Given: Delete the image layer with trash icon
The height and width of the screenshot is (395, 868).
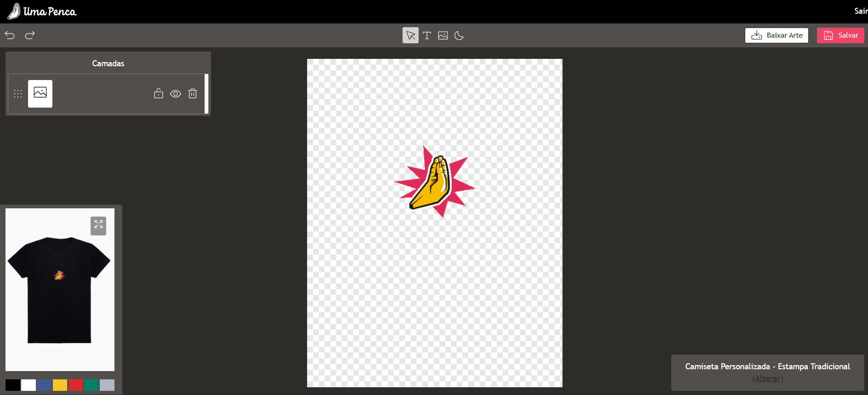Looking at the screenshot, I should [193, 94].
